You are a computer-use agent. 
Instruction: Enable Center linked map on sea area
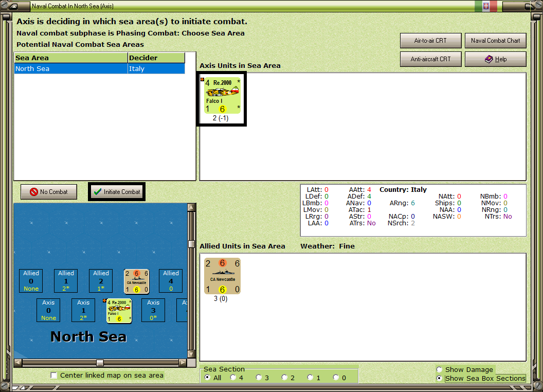tap(53, 376)
